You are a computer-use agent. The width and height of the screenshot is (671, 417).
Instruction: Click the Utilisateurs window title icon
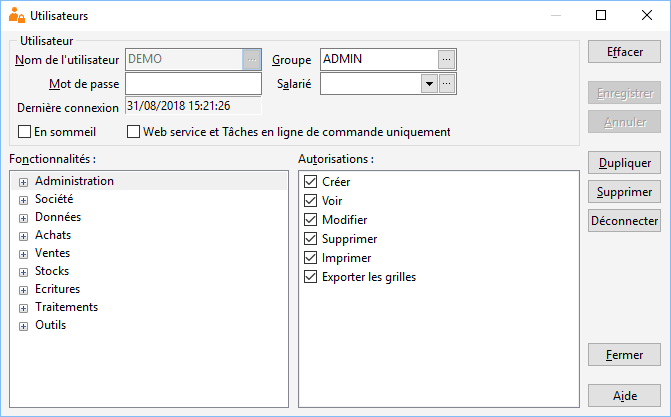coord(17,15)
